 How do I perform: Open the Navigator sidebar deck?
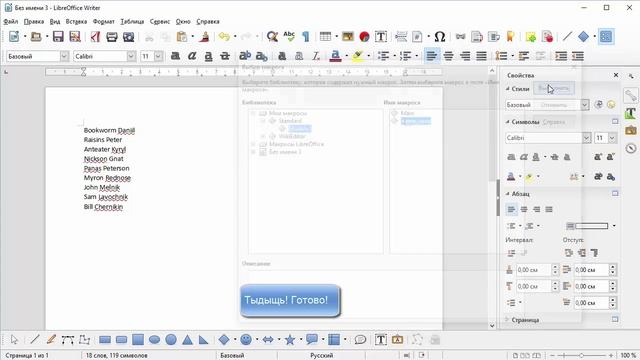coord(631,148)
